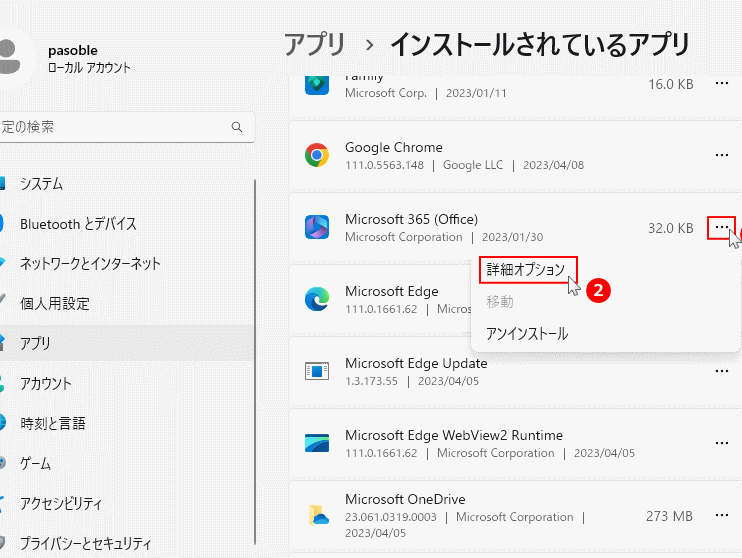
Task: Open the more options menu for Microsoft OneDrive
Action: (x=722, y=515)
